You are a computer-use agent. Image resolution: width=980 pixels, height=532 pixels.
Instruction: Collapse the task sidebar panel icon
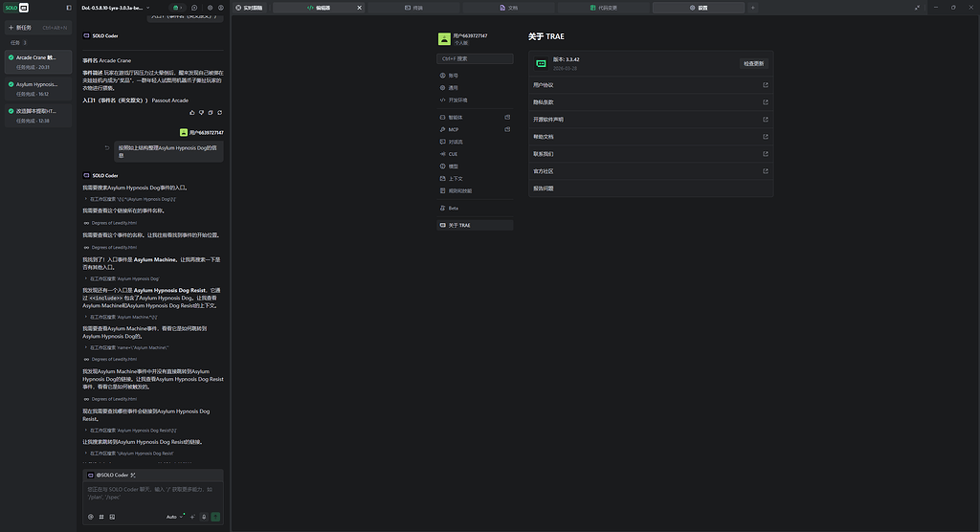click(x=69, y=8)
